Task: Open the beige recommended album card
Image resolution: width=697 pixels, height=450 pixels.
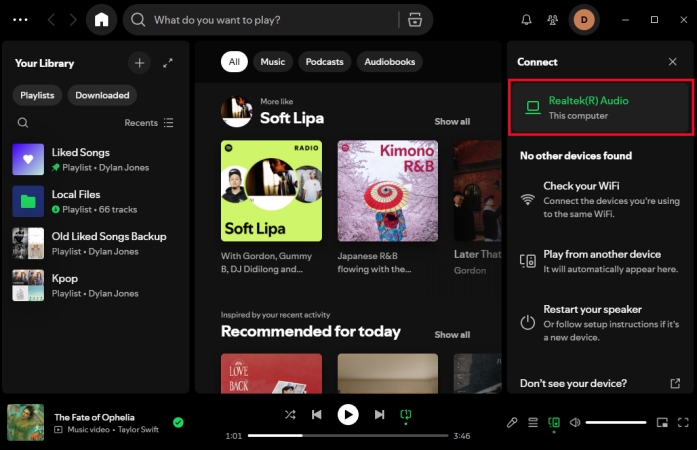Action: 388,374
